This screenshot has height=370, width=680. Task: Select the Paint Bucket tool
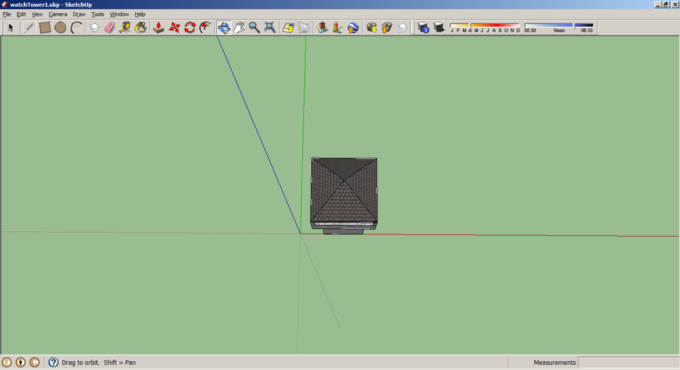click(x=141, y=28)
